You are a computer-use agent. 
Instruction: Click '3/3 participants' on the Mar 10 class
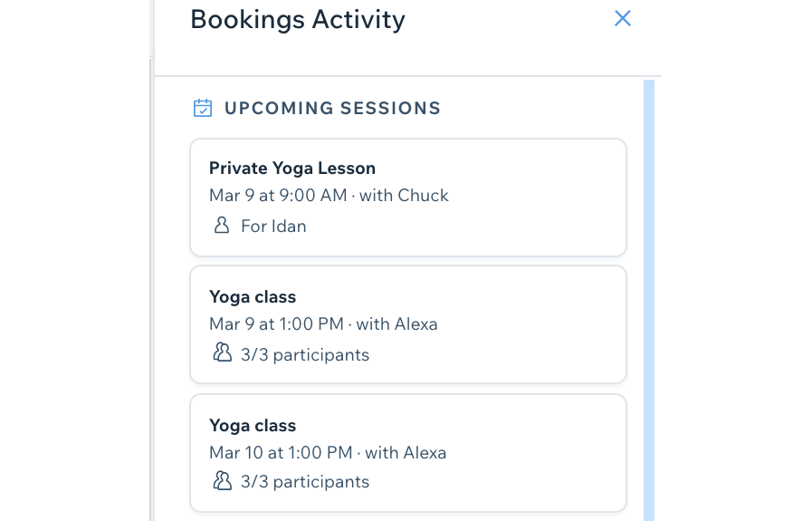click(x=305, y=482)
